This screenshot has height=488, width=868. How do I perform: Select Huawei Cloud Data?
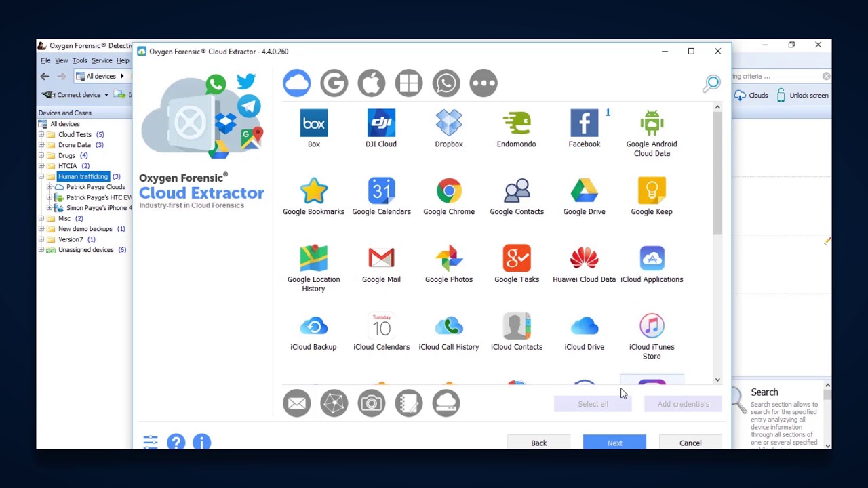(585, 259)
